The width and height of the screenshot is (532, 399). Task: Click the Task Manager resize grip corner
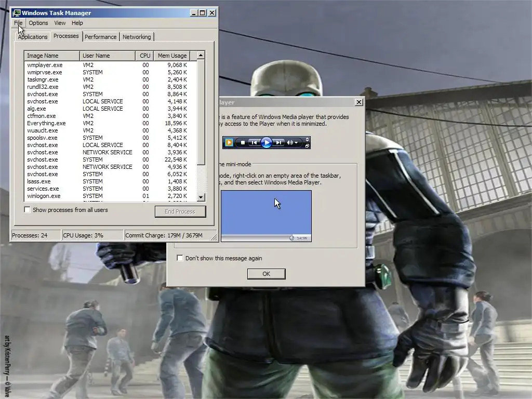214,237
